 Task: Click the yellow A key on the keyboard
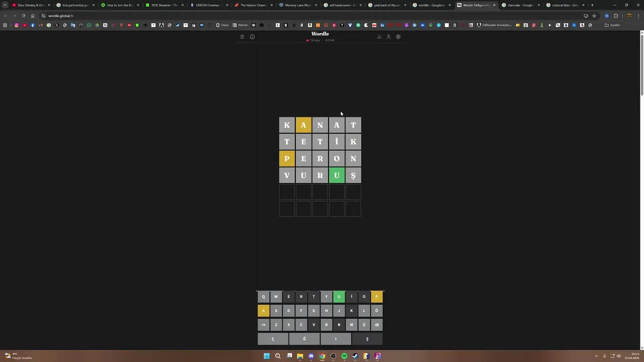click(263, 311)
